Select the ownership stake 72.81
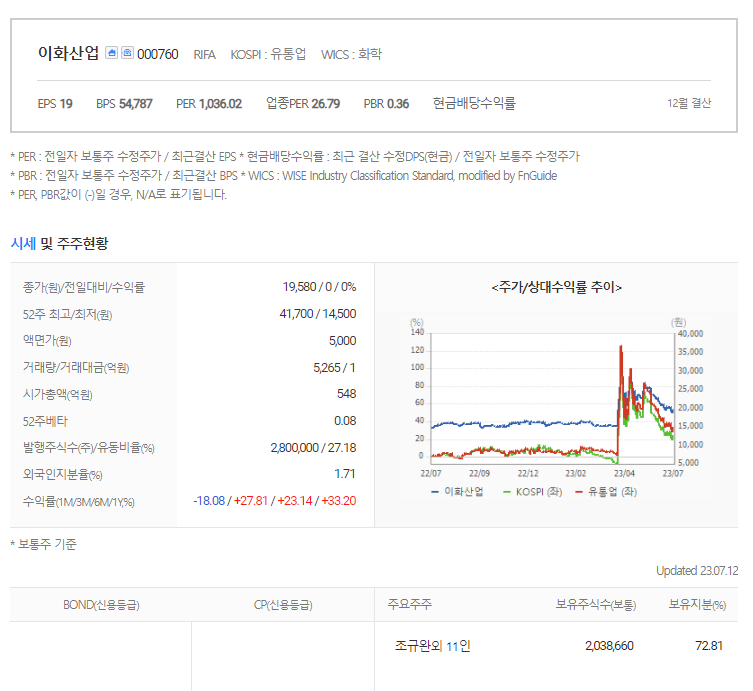The height and width of the screenshot is (691, 753). coord(709,646)
